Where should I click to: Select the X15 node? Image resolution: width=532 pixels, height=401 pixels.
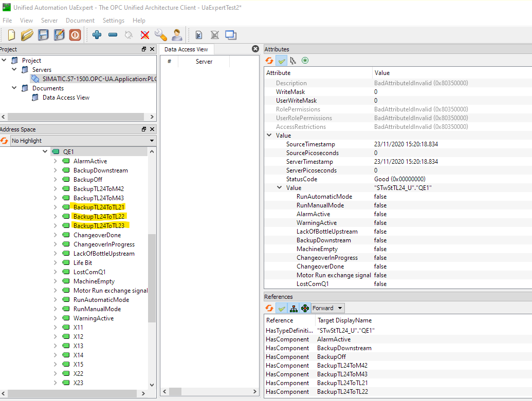[x=78, y=365]
